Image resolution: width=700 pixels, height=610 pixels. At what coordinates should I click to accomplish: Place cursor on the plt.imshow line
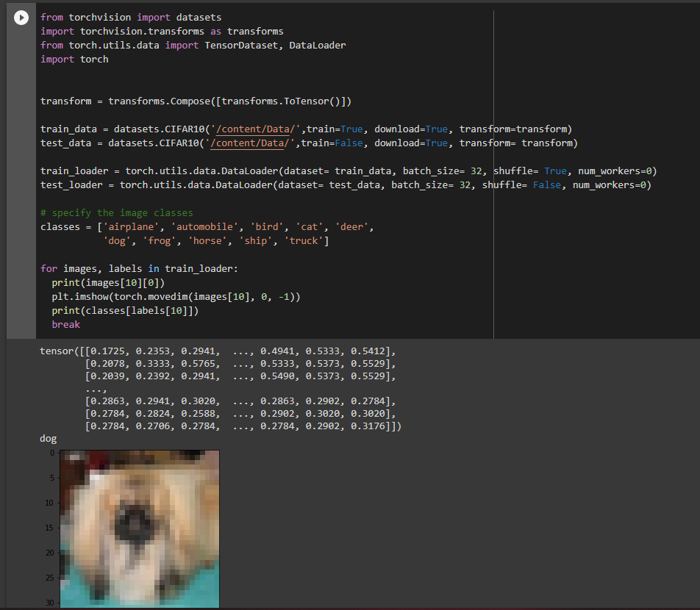pyautogui.click(x=176, y=296)
